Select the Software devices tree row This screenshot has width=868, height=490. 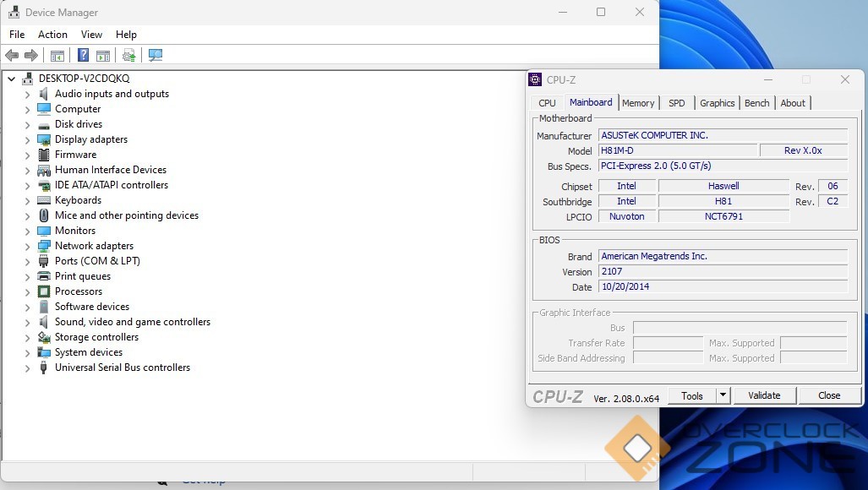92,307
